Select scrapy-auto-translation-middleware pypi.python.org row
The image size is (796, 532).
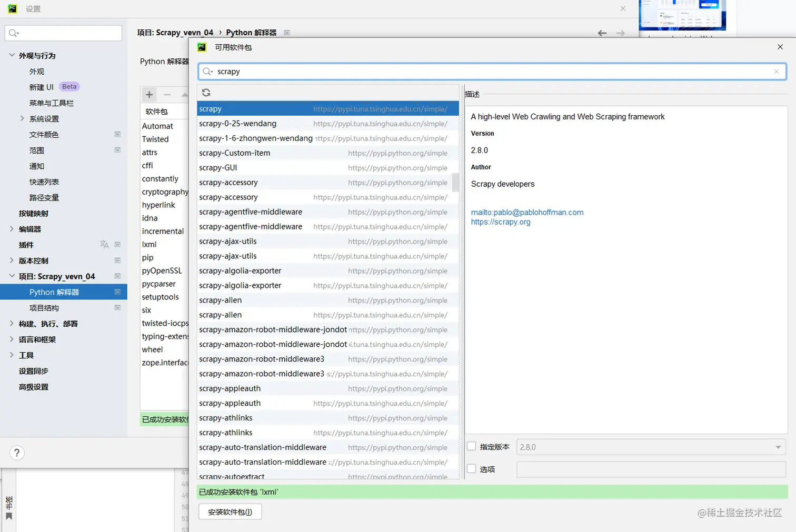[x=324, y=448]
